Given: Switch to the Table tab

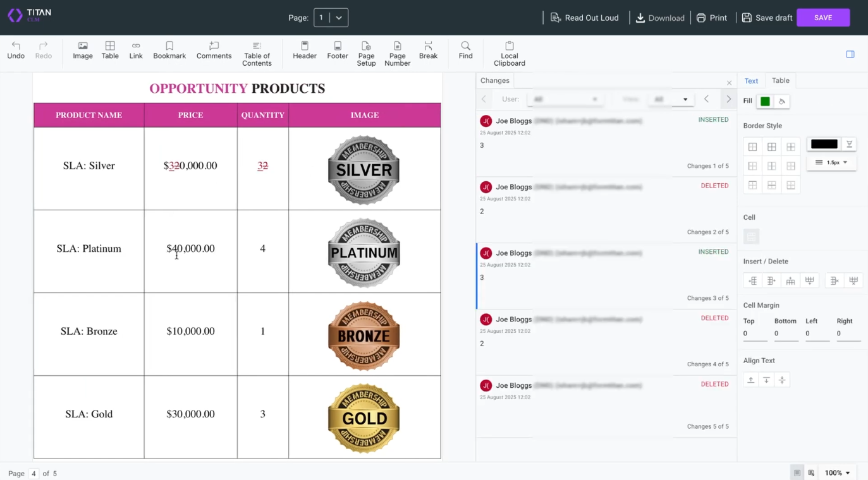Looking at the screenshot, I should point(780,80).
